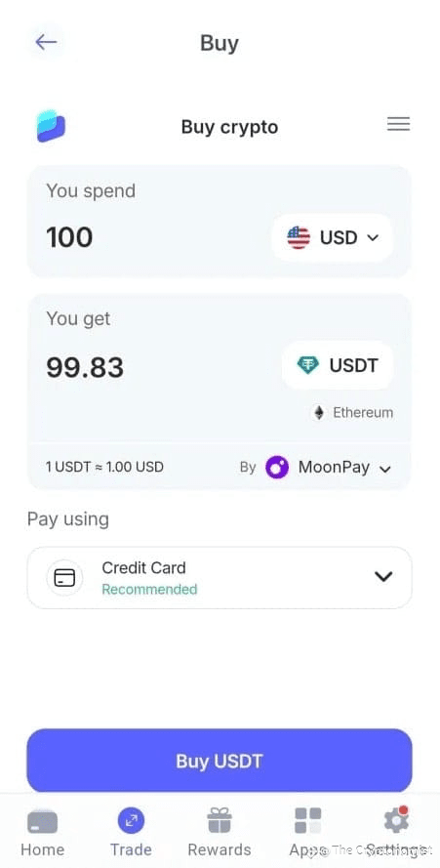This screenshot has width=440, height=868.
Task: Expand the USD currency dropdown
Action: point(332,238)
